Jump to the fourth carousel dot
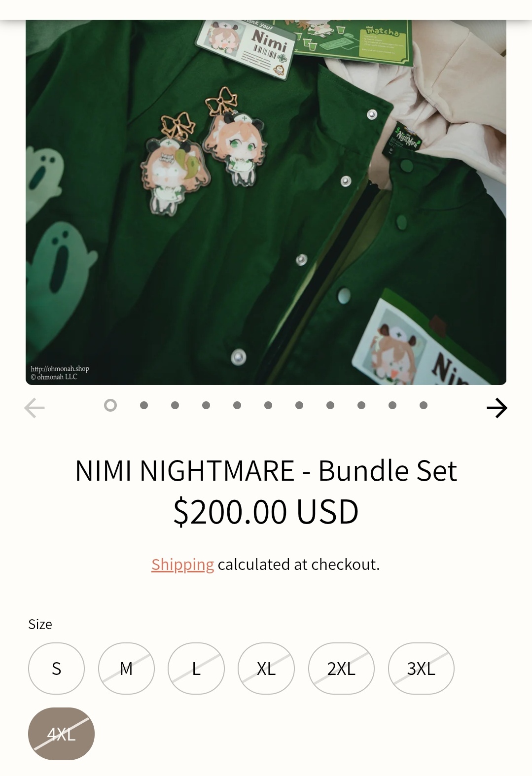 206,405
